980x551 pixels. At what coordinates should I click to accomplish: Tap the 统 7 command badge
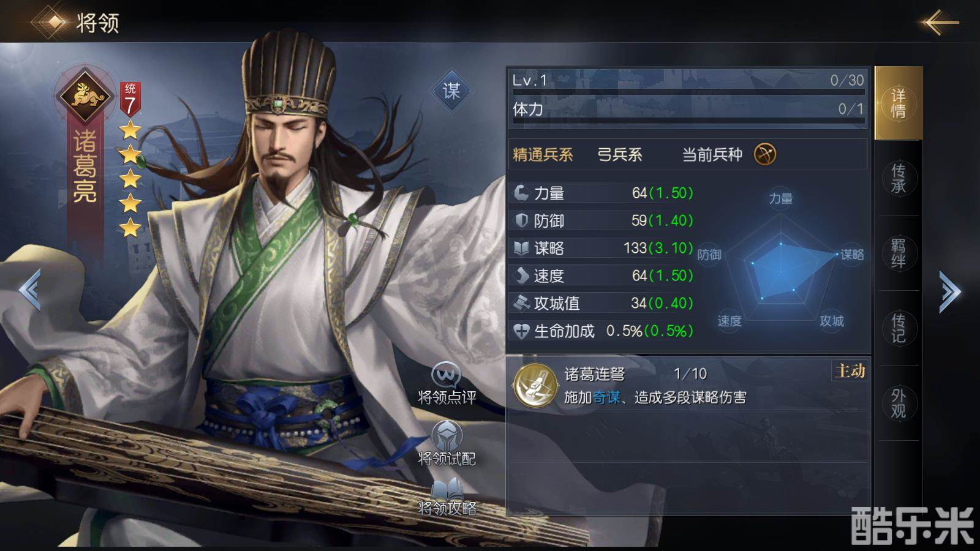pos(130,99)
